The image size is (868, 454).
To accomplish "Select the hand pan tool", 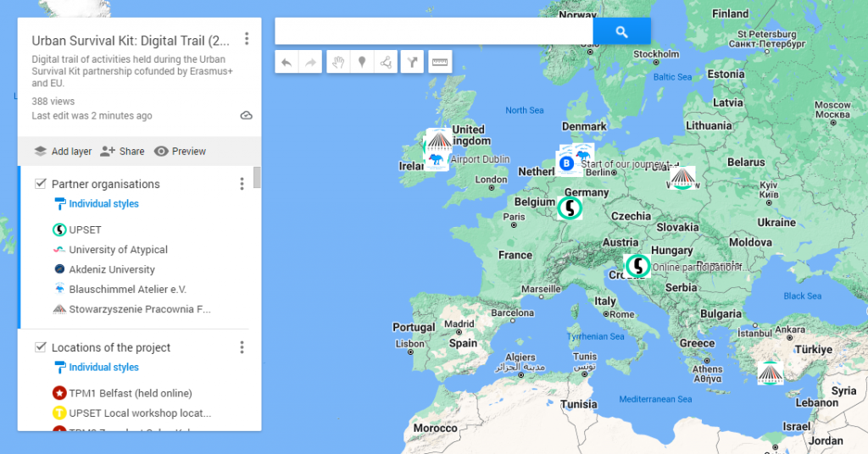I will (x=338, y=62).
